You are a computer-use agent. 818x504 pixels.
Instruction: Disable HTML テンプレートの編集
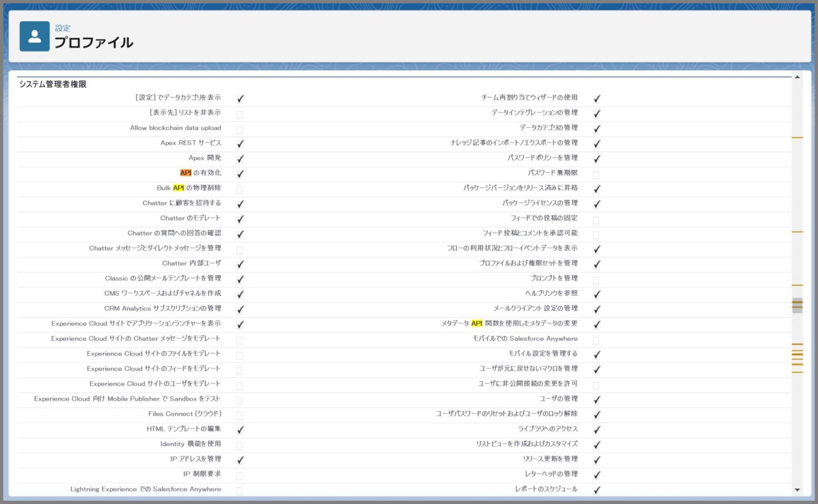point(240,429)
